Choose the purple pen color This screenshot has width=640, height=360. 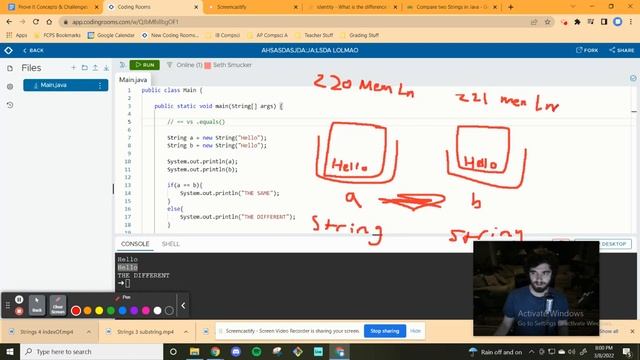click(134, 311)
